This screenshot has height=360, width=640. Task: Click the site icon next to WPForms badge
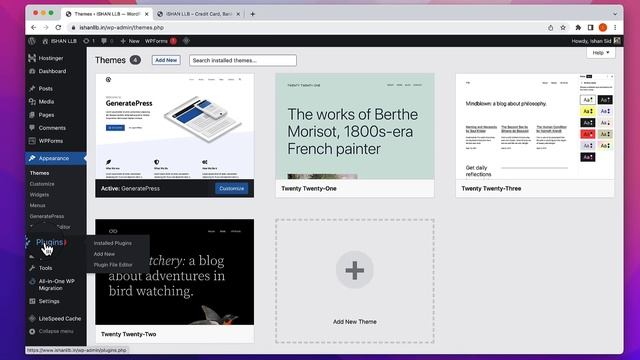(x=186, y=41)
